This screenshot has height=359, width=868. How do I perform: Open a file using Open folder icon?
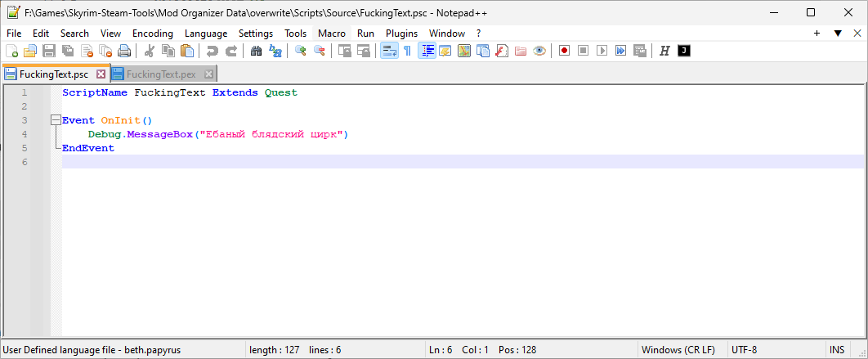[x=30, y=51]
